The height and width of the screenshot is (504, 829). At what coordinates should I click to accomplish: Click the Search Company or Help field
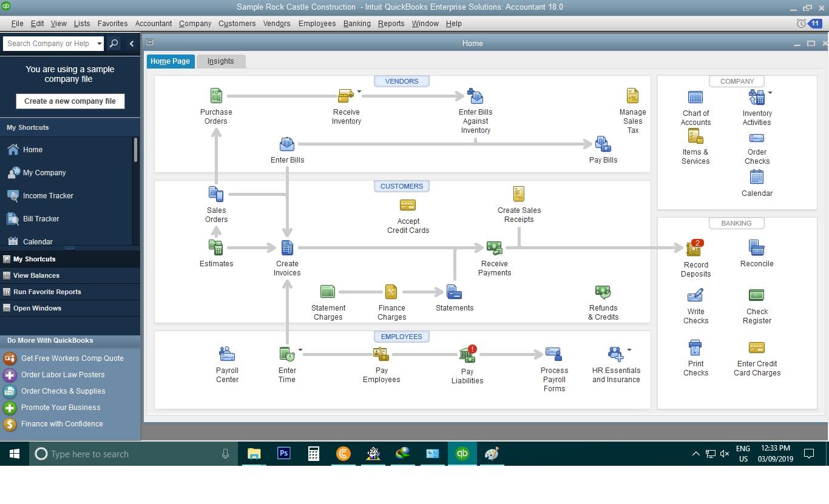[49, 44]
